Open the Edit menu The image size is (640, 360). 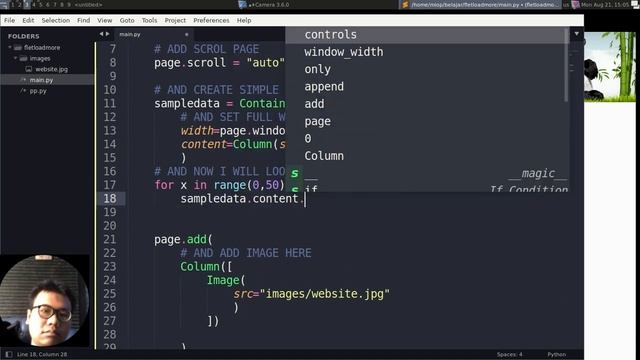(x=28, y=20)
